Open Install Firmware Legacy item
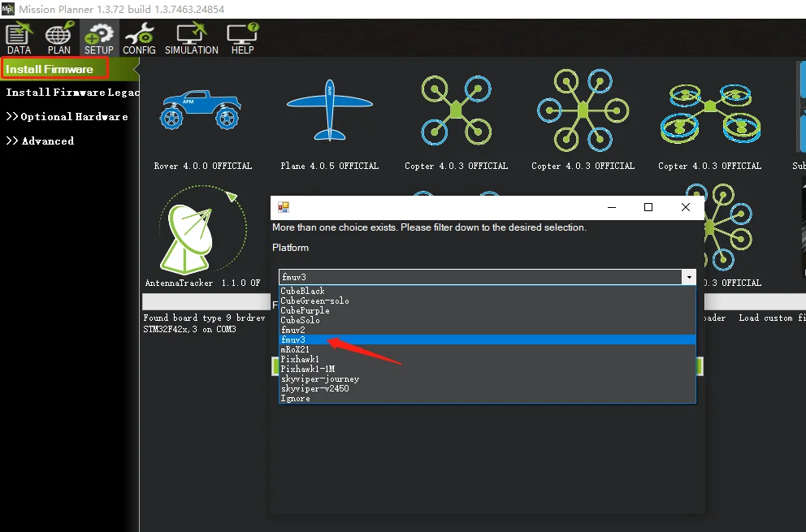Screen dimensions: 806x532 pyautogui.click(x=72, y=92)
